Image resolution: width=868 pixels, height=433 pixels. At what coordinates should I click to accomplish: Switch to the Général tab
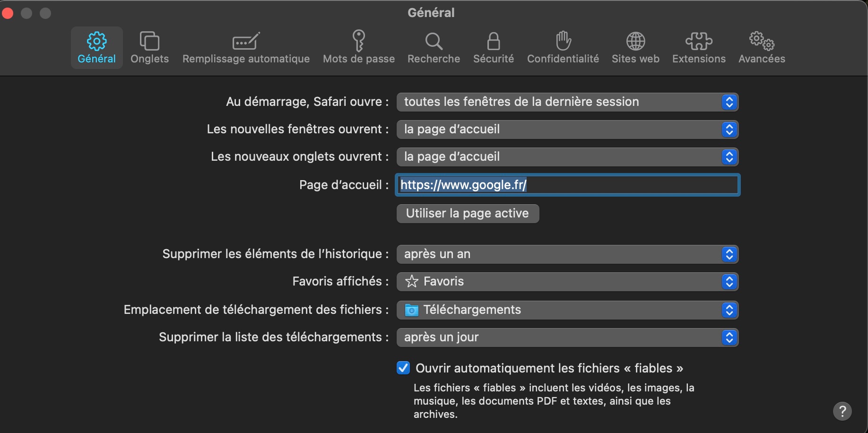[96, 48]
